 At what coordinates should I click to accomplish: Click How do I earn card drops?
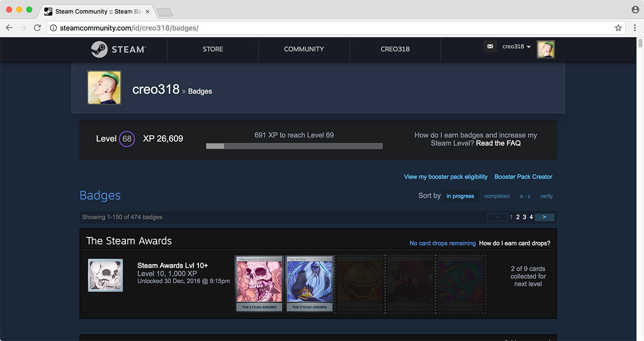click(x=515, y=243)
